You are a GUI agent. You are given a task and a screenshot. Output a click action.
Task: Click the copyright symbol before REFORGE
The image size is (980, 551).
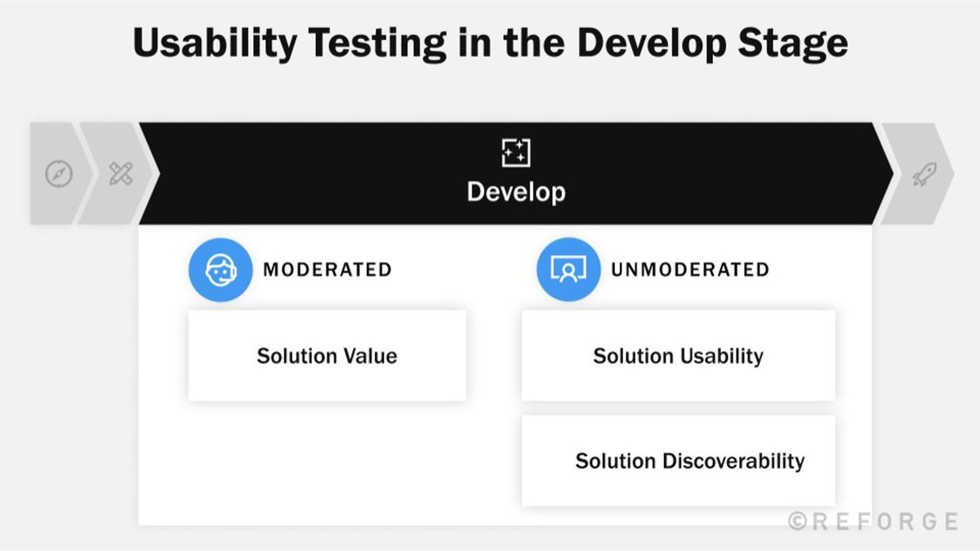(798, 522)
